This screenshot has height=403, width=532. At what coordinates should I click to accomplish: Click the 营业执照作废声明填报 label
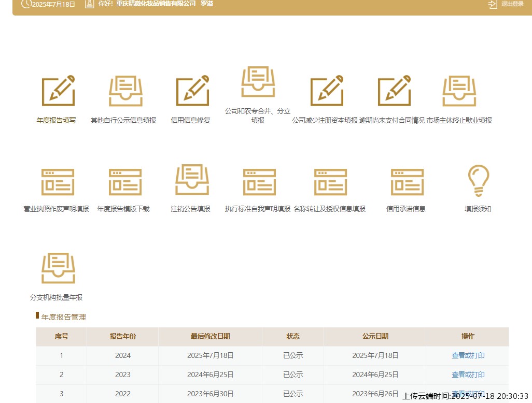[x=57, y=209]
